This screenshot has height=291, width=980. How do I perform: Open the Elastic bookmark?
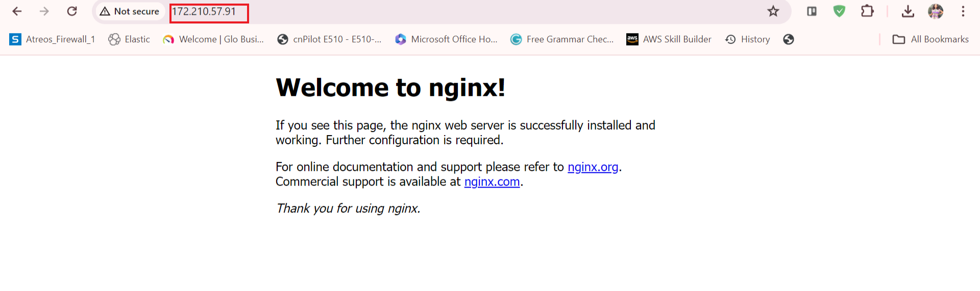point(129,39)
